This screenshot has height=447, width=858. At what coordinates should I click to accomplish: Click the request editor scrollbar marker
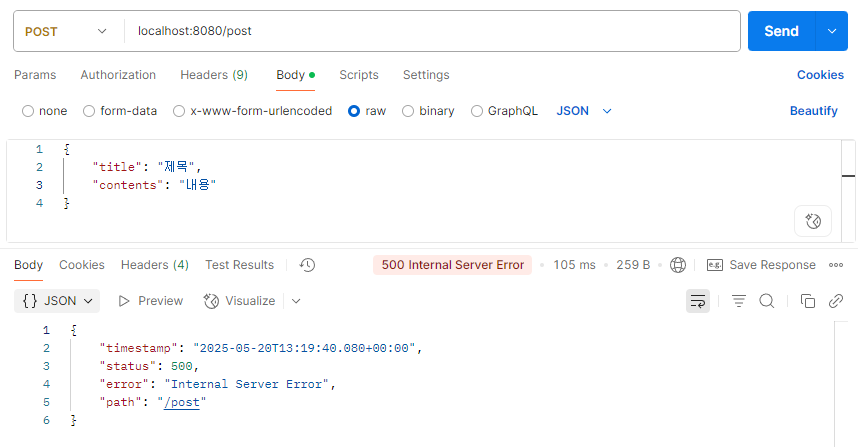pos(848,176)
